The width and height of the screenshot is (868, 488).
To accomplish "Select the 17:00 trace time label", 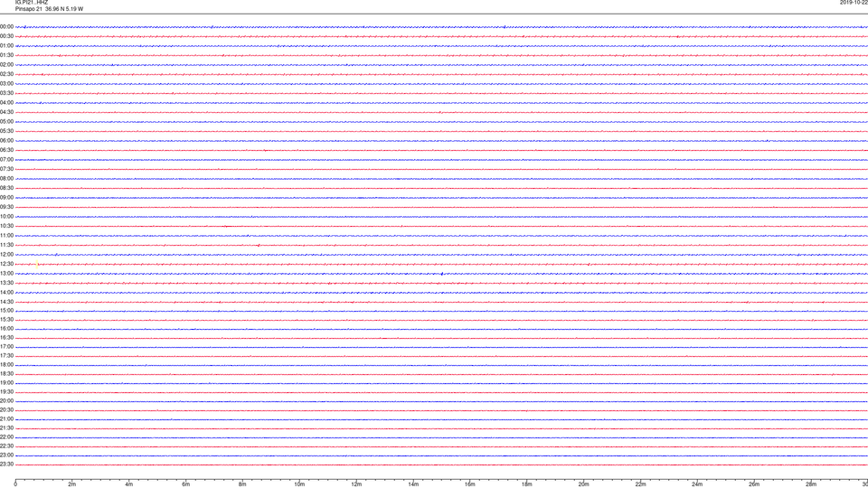I will (x=6, y=347).
